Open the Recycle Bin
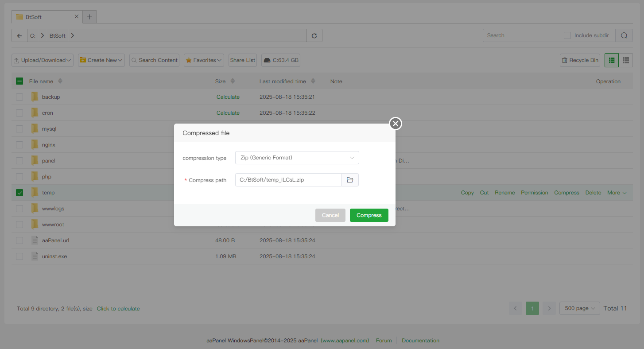The image size is (644, 349). pos(580,60)
